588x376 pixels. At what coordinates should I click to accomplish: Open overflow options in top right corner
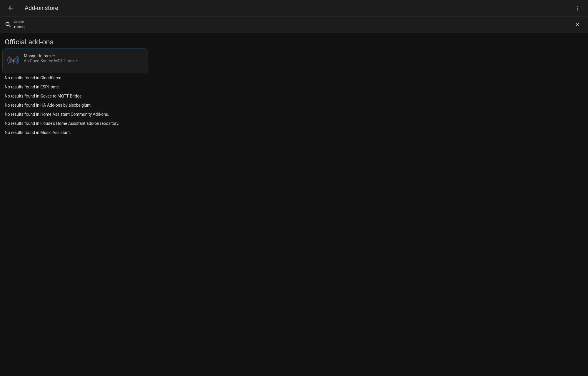577,8
